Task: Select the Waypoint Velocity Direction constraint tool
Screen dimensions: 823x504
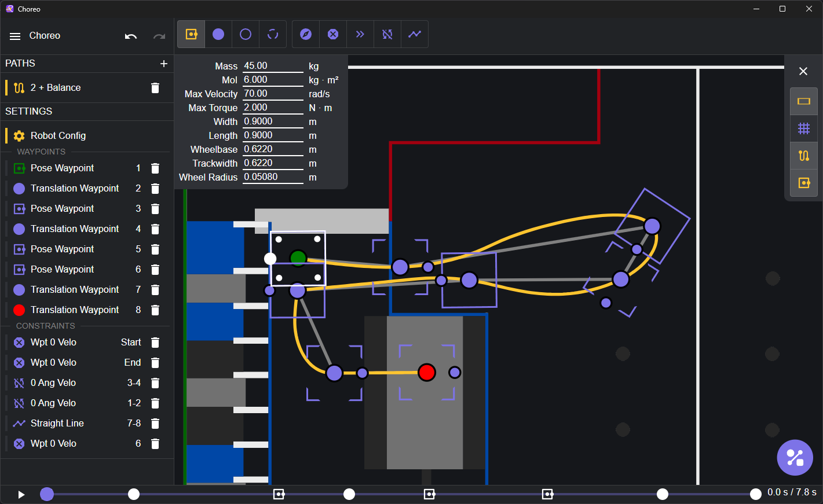Action: click(x=305, y=34)
